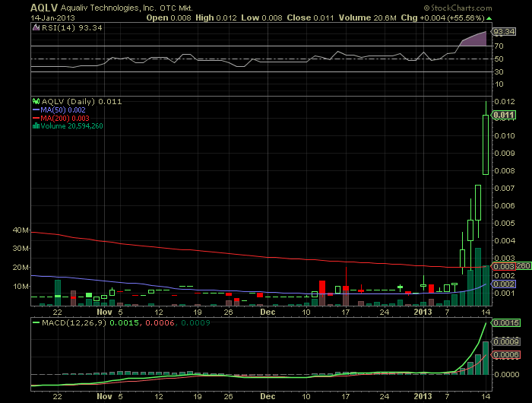The width and height of the screenshot is (532, 403).
Task: Click the 0.007 label on price axis
Action: pos(505,188)
